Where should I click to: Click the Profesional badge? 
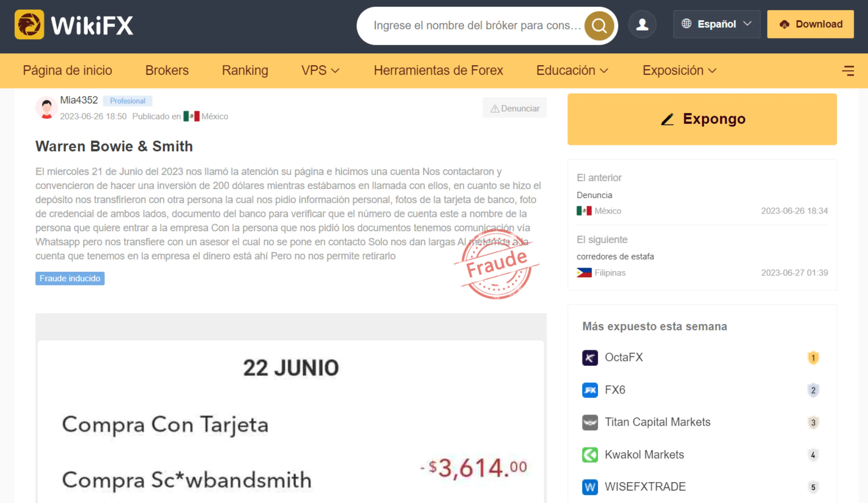(x=128, y=101)
